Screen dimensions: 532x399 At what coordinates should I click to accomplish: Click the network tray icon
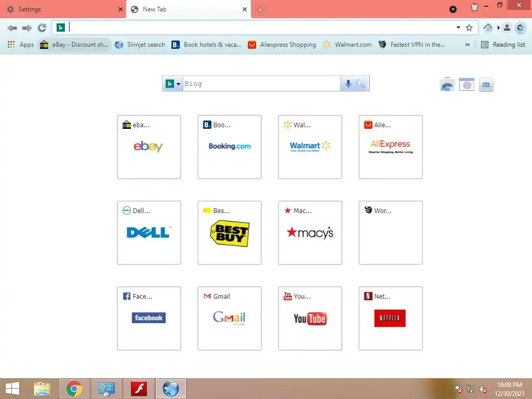click(470, 389)
